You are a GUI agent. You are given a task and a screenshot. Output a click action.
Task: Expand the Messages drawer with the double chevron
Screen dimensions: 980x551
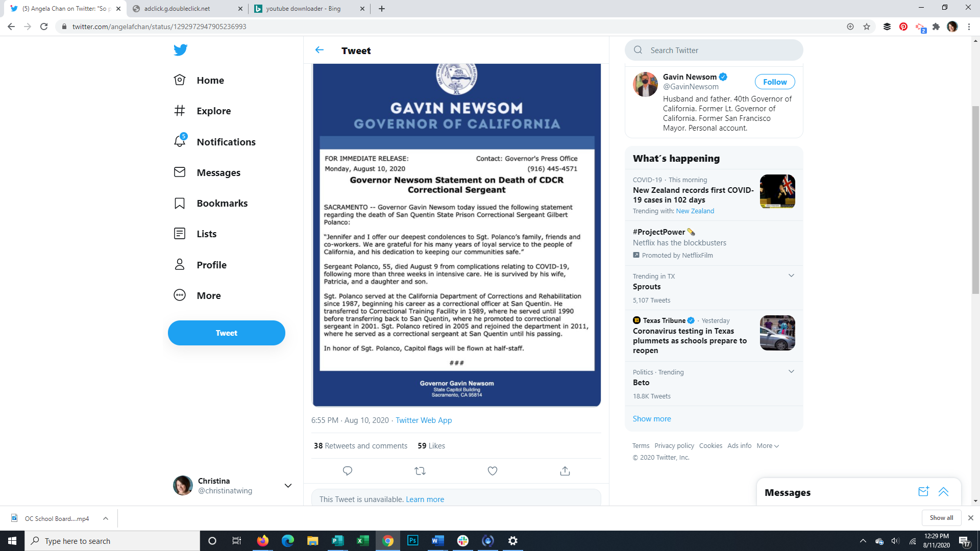point(943,492)
